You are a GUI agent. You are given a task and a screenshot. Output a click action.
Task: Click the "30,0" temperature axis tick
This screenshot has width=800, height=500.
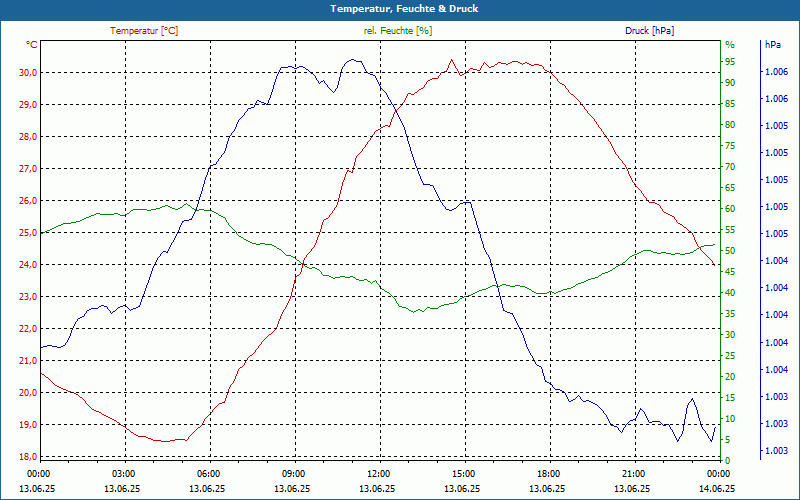[28, 72]
